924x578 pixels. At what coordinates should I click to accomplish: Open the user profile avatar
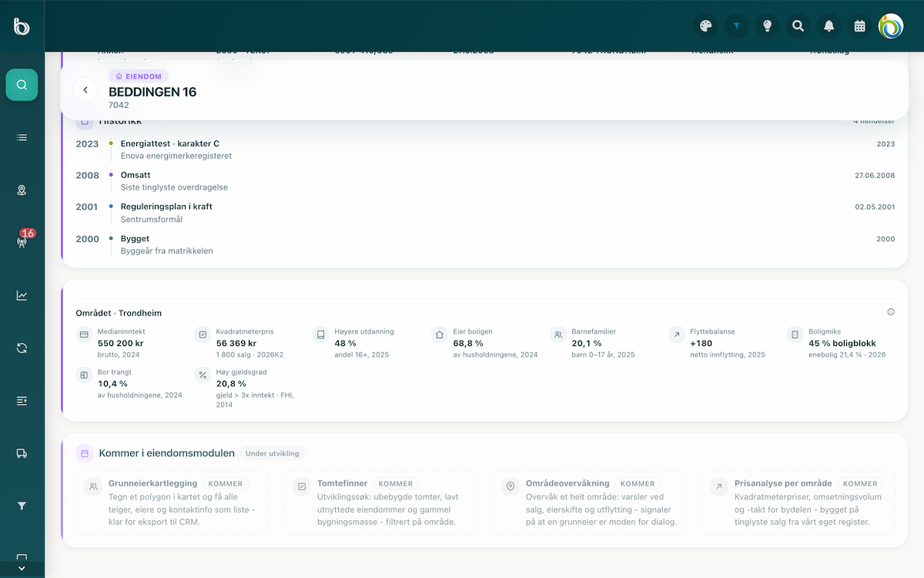[x=891, y=25]
